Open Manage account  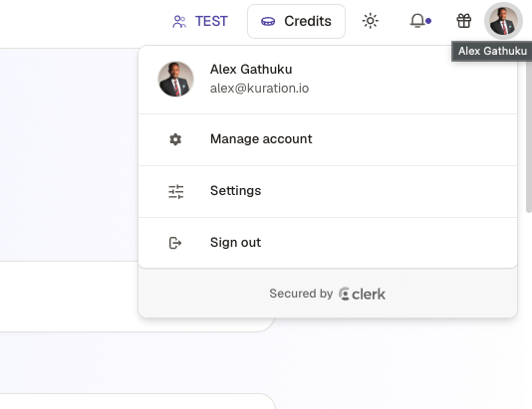(328, 139)
